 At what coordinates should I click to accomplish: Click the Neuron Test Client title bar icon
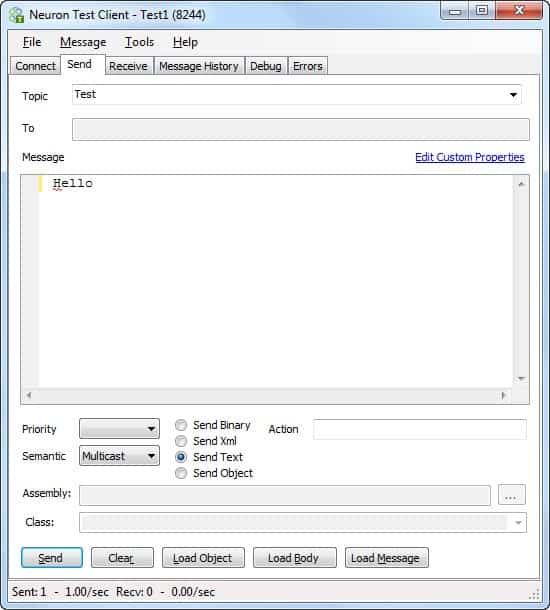tap(17, 15)
